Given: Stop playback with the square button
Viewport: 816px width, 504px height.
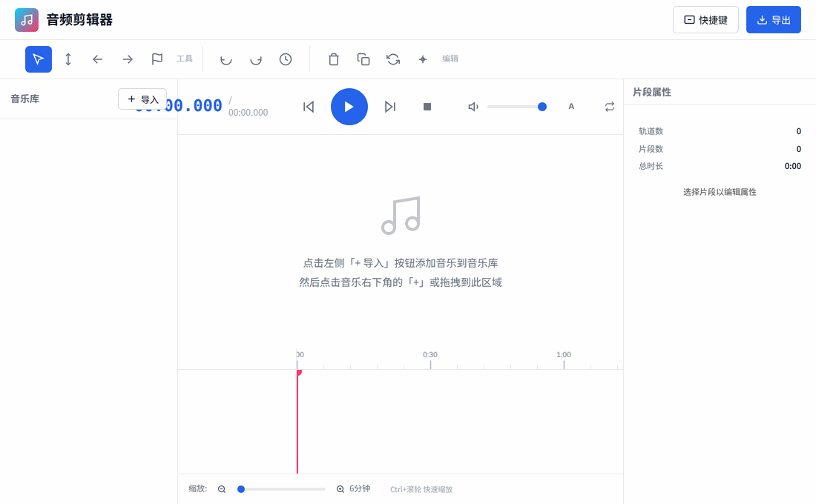Looking at the screenshot, I should [x=427, y=107].
